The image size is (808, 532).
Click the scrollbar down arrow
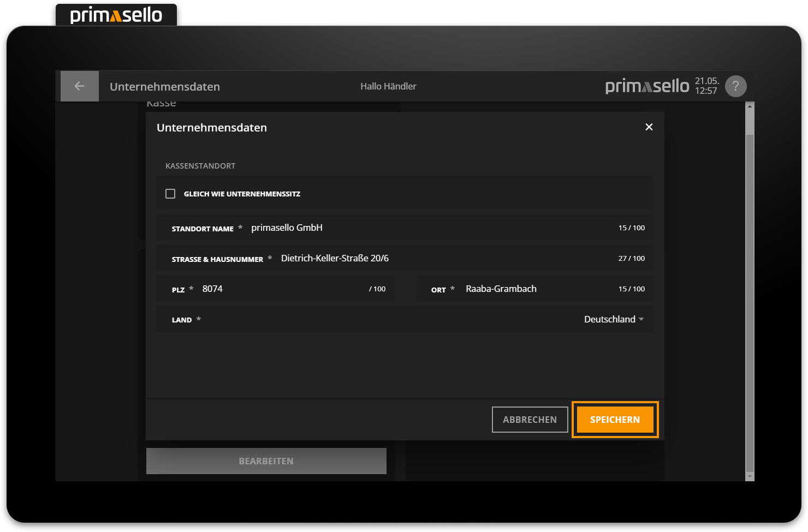(750, 476)
